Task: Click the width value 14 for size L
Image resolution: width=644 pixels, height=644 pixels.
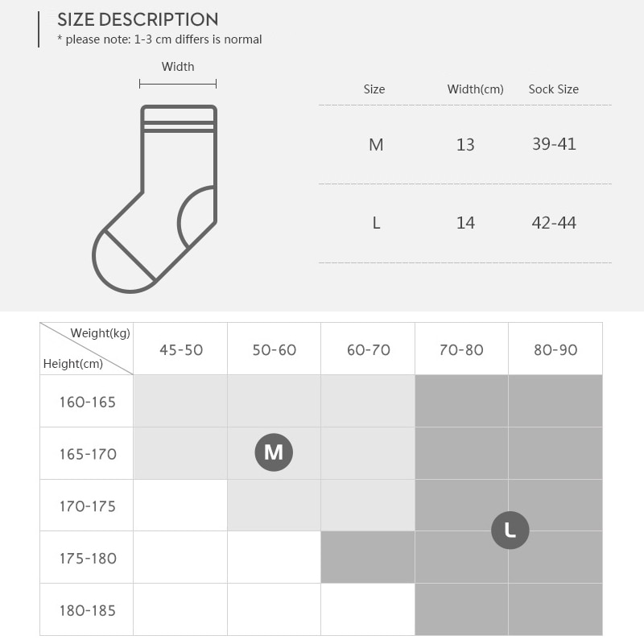Action: click(x=465, y=223)
